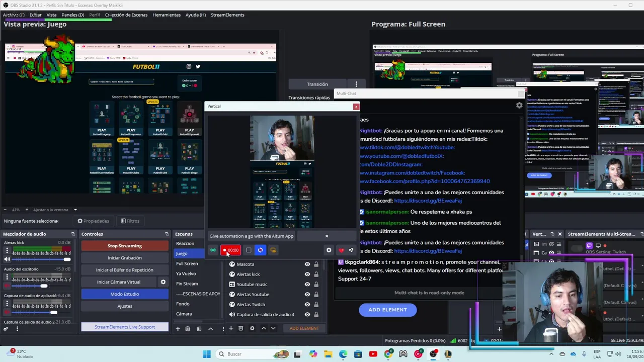Mute the Alertas kick audio channel

[x=7, y=259]
